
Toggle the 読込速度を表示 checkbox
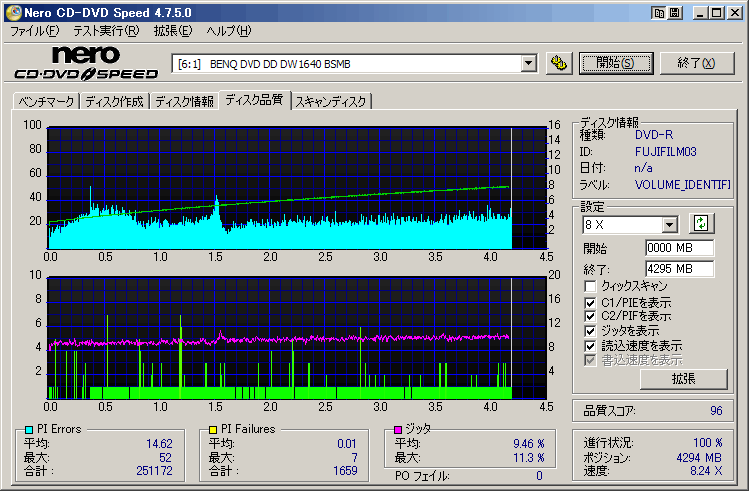point(590,346)
